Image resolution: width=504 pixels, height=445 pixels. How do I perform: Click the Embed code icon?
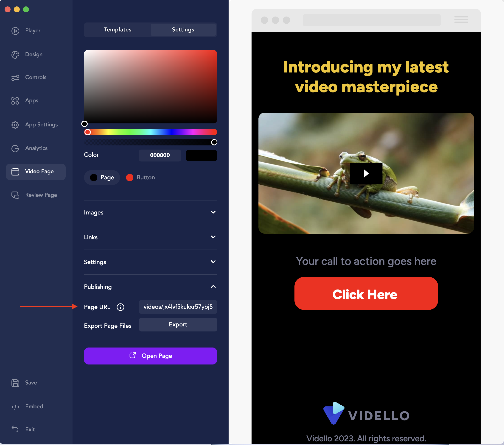pyautogui.click(x=15, y=406)
